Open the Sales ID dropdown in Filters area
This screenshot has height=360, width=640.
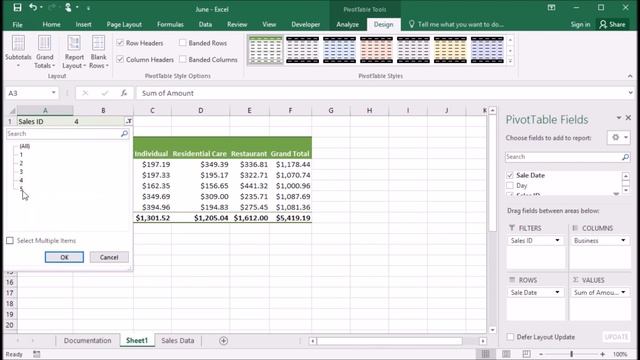pyautogui.click(x=557, y=240)
